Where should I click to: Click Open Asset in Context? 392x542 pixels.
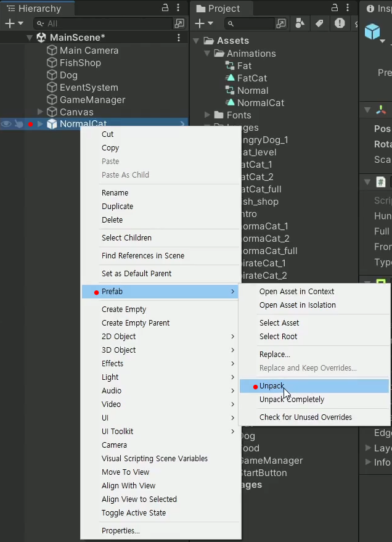pos(314,292)
